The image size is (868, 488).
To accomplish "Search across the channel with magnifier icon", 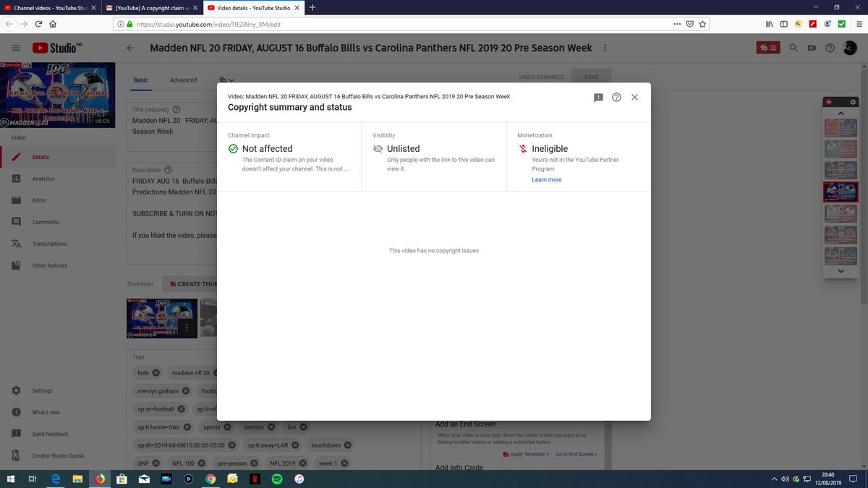I will click(x=793, y=48).
